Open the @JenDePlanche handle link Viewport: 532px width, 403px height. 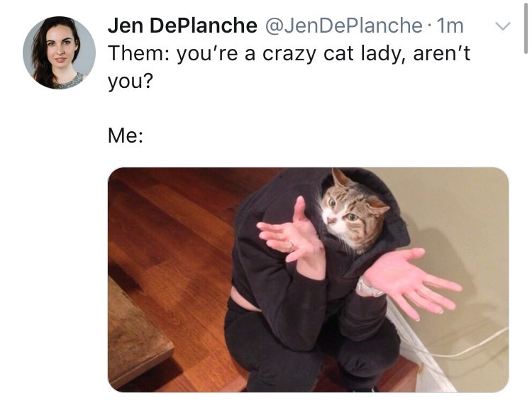click(x=343, y=26)
